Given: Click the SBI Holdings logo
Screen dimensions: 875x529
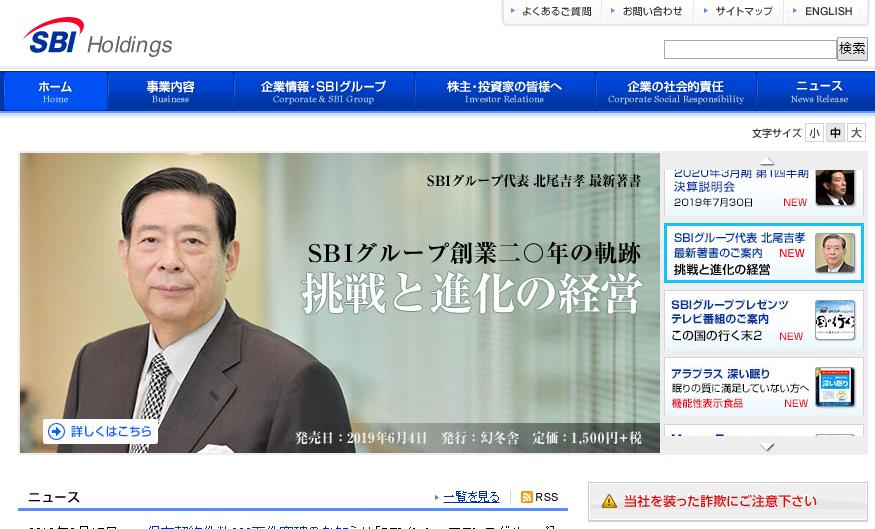Looking at the screenshot, I should pos(98,37).
